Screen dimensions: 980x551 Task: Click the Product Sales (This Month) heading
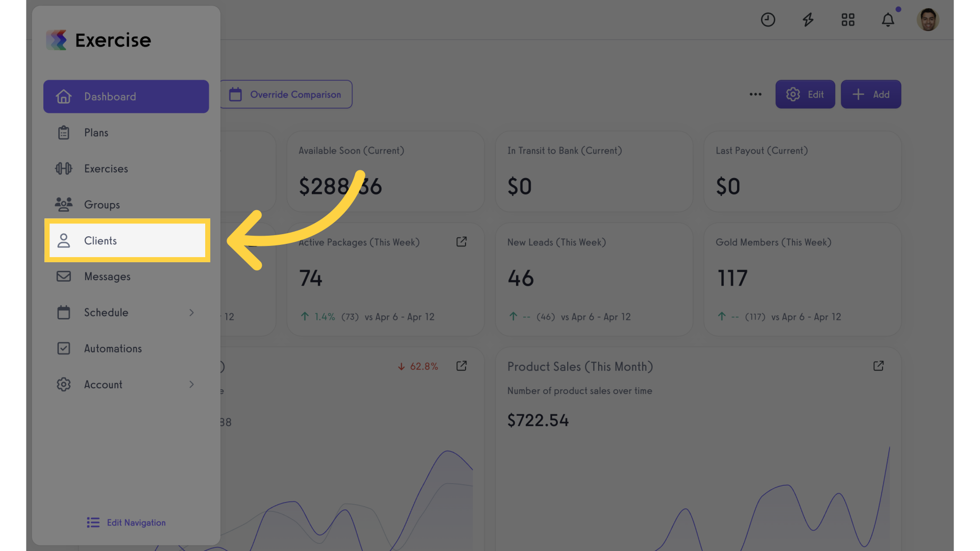pos(580,367)
